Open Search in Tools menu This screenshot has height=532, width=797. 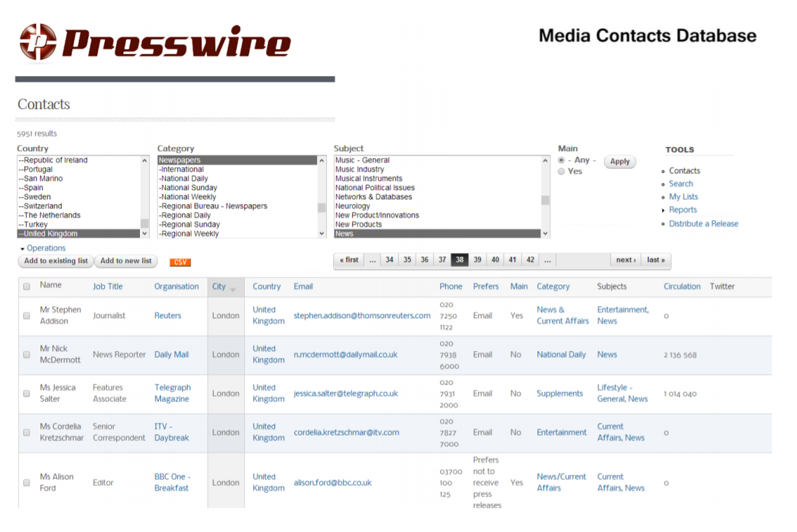point(681,184)
